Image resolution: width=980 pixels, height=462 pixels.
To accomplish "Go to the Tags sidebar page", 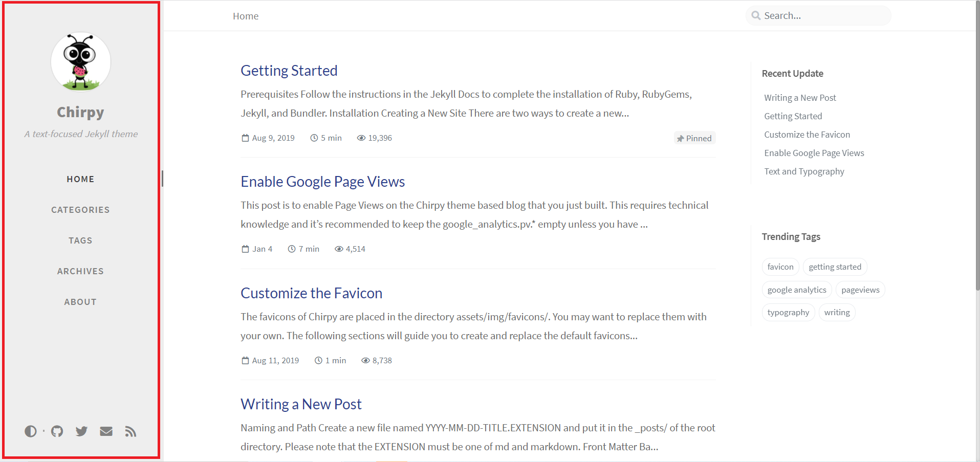I will coord(80,240).
